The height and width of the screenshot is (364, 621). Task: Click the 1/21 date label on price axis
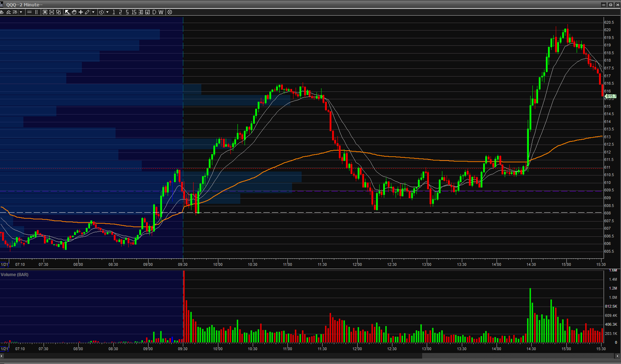[x=4, y=264]
